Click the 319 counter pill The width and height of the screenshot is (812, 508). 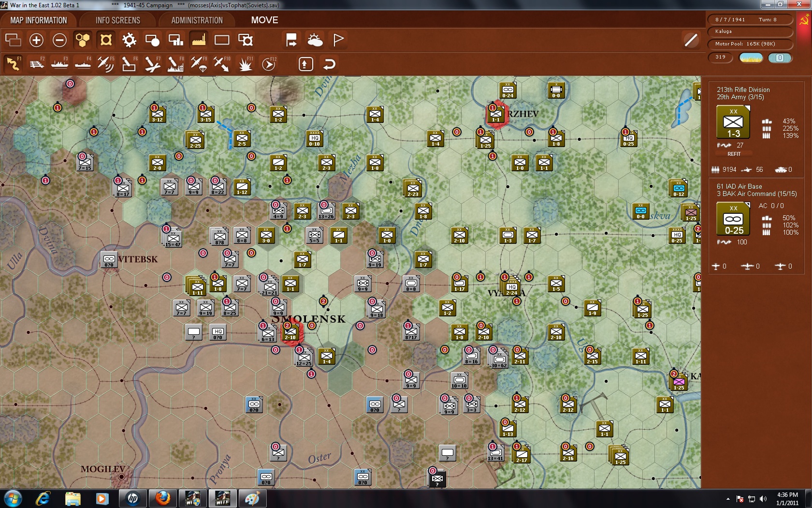click(721, 57)
